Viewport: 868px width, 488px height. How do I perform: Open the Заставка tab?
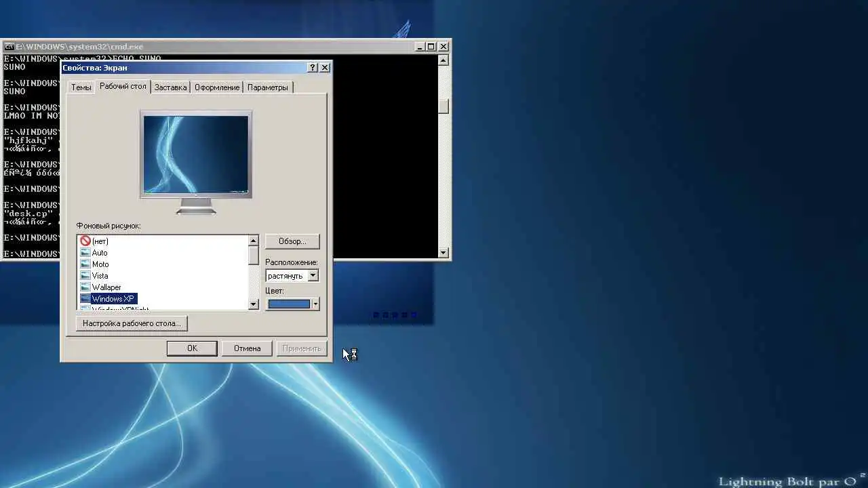(x=170, y=87)
